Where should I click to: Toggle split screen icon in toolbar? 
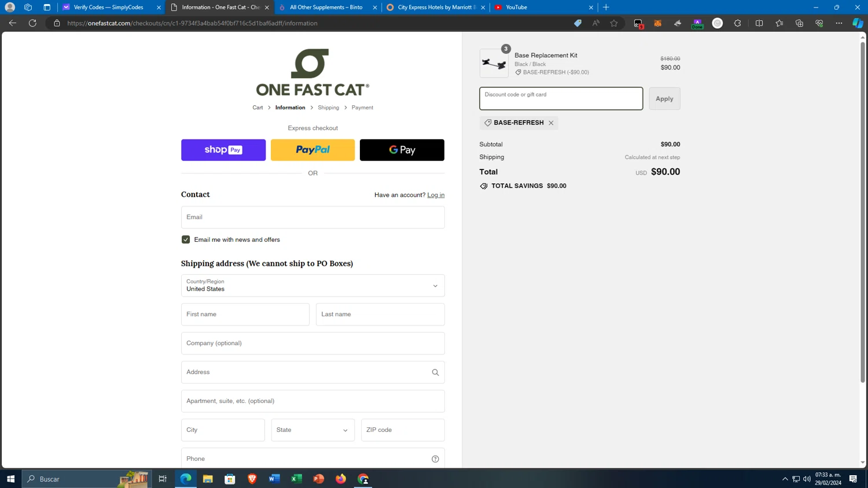(x=759, y=23)
